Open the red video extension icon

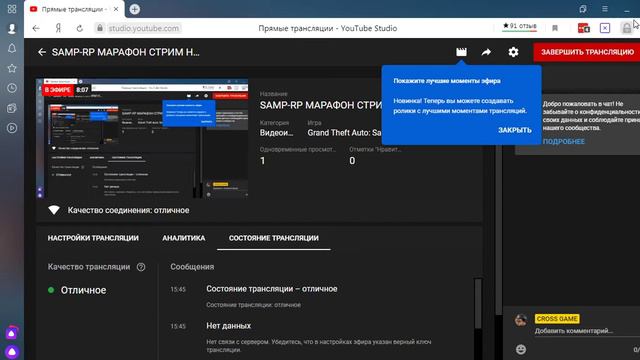(584, 28)
